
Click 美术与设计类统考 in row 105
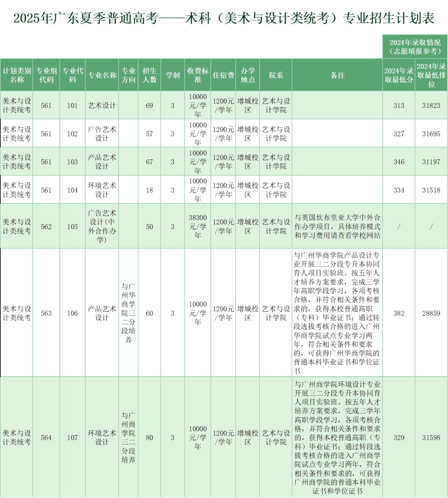click(17, 227)
